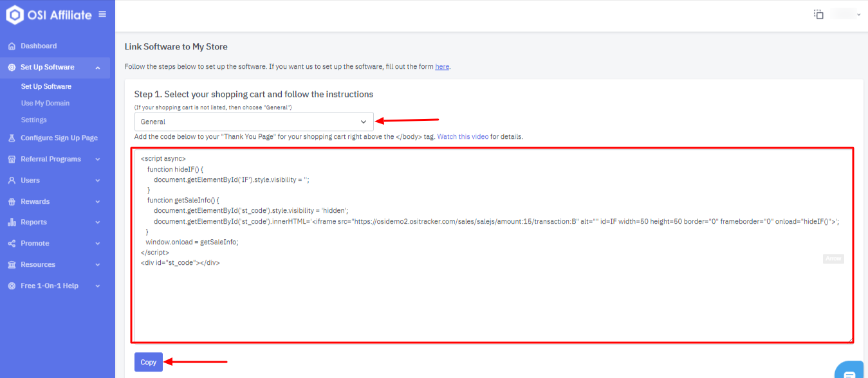Click the 'Link Software to My Store' heading
Screen dimensions: 868x378
176,47
